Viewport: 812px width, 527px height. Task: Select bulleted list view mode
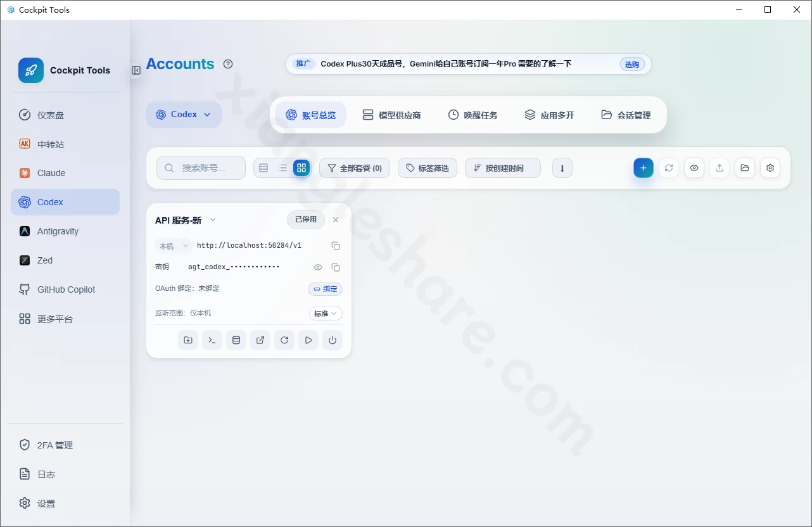[282, 168]
